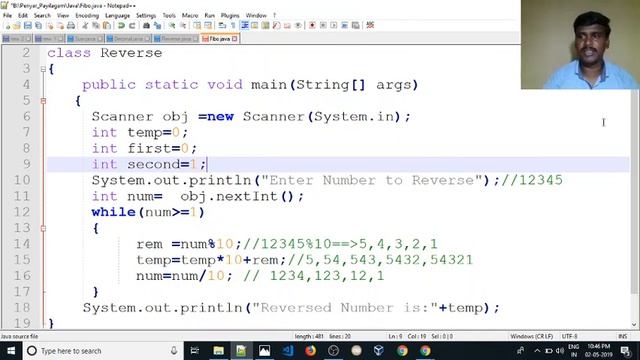
Task: Click line number 18 in the margin
Action: (22, 308)
